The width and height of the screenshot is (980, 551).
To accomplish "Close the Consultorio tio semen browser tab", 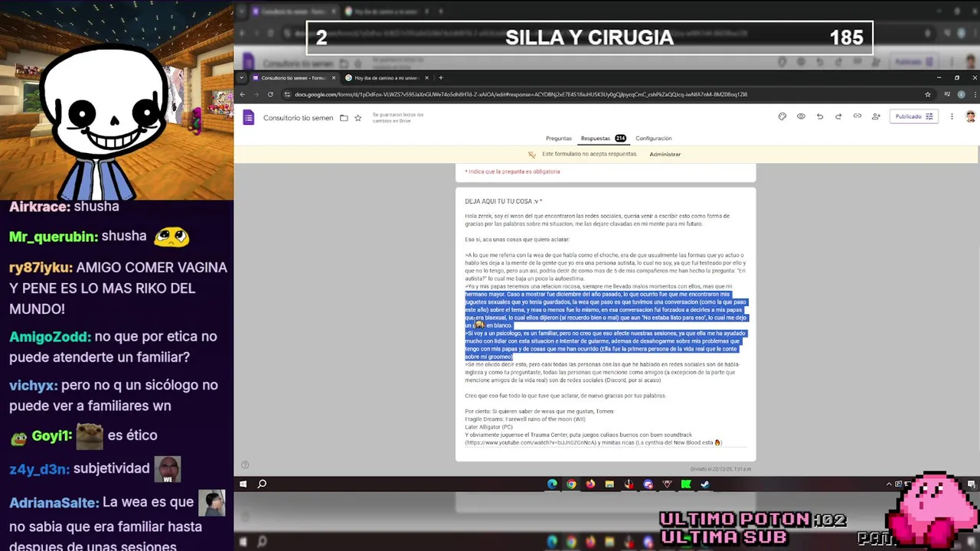I will pyautogui.click(x=334, y=78).
